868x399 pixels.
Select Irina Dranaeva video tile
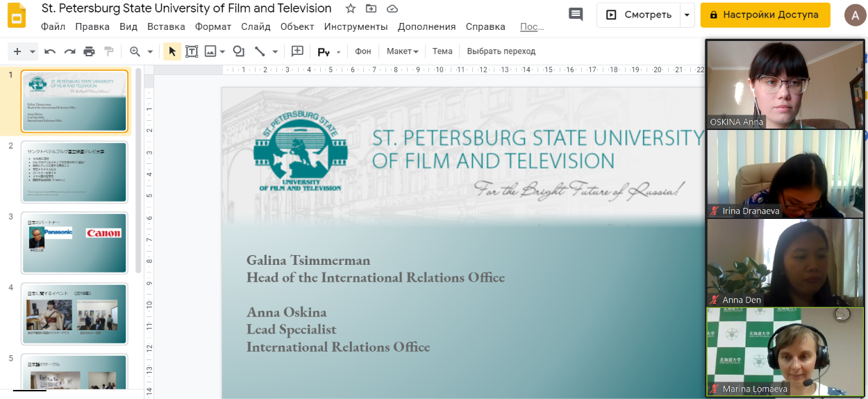(x=785, y=173)
